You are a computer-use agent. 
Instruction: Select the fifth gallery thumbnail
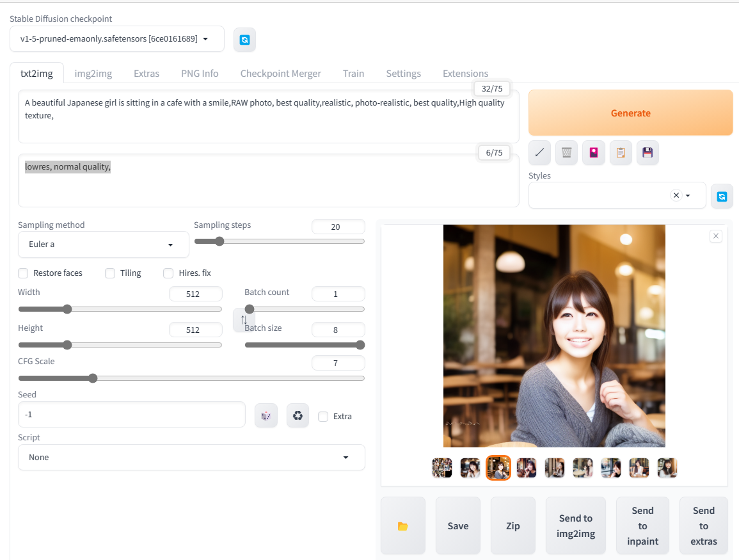pyautogui.click(x=555, y=468)
